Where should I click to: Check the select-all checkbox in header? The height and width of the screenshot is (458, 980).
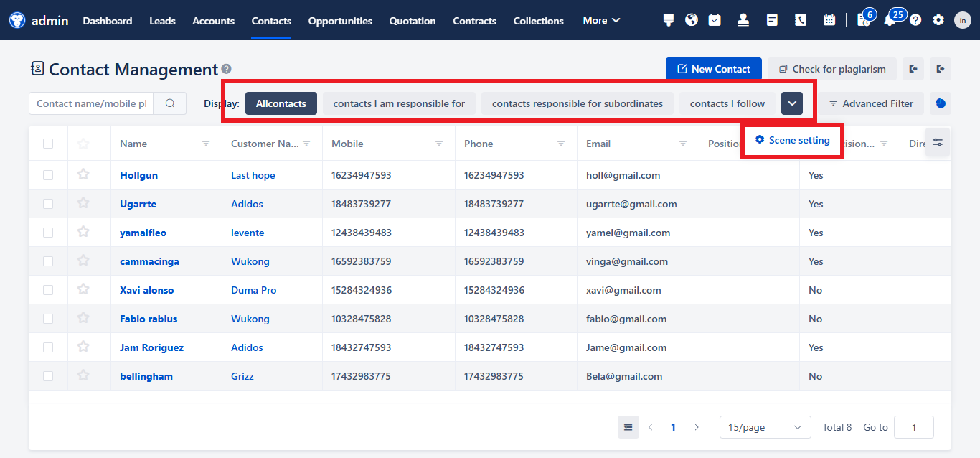[47, 143]
